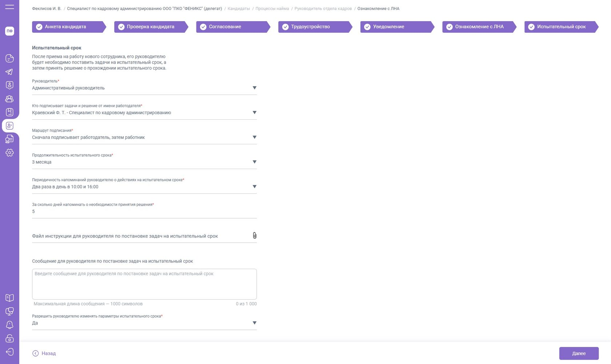Open the hamburger menu in sidebar

[9, 7]
